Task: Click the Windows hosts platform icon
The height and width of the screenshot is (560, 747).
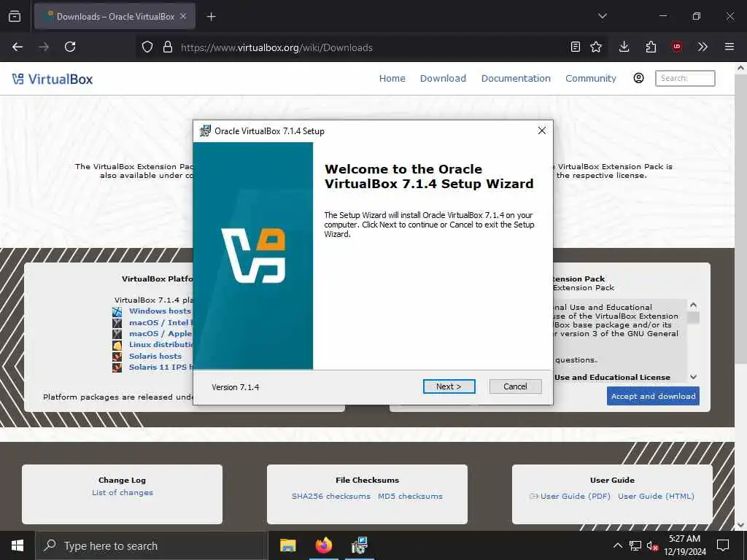Action: click(117, 312)
